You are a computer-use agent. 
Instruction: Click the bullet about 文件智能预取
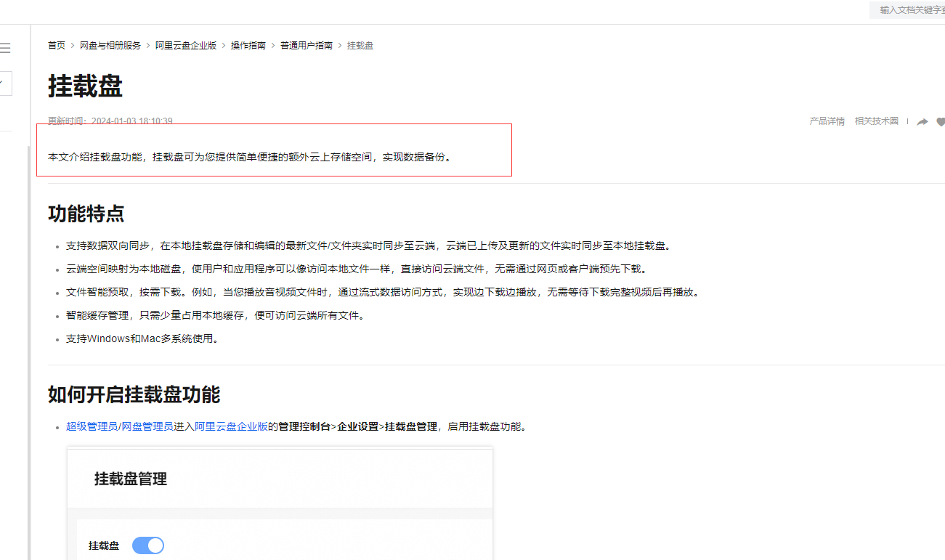(383, 292)
